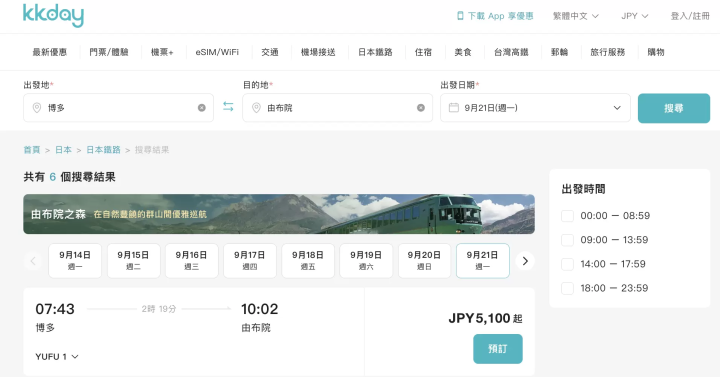Image resolution: width=720 pixels, height=377 pixels.
Task: Open the 購物 menu
Action: coord(656,52)
